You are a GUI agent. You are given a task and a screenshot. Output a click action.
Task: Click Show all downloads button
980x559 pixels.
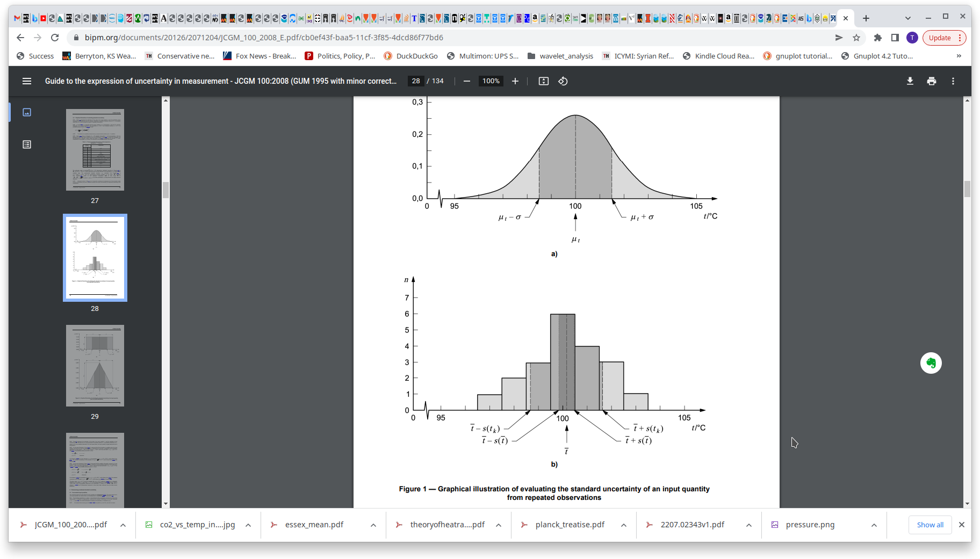coord(930,525)
